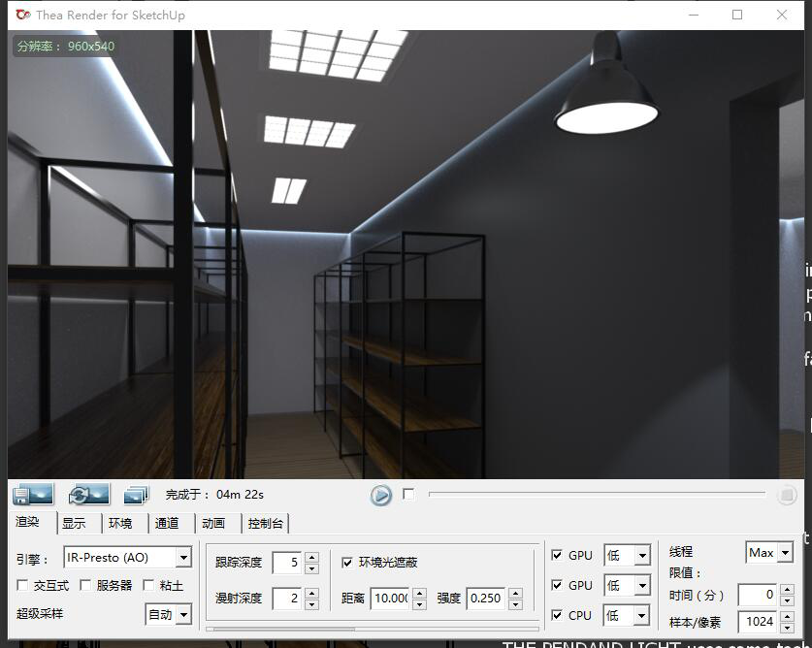
Task: Open the 引擎 IR-Presto (AO) dropdown
Action: (183, 558)
